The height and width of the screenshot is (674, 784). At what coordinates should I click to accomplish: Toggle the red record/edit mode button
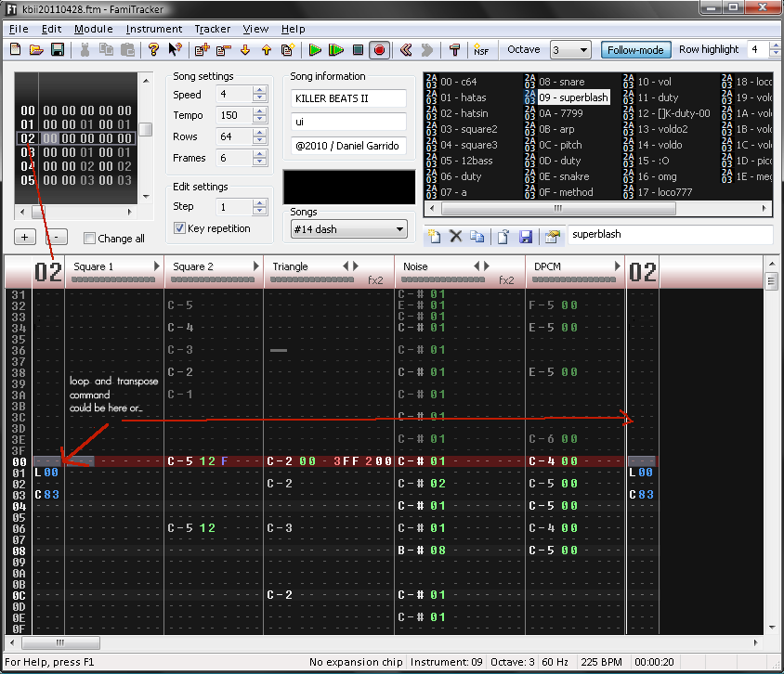379,50
